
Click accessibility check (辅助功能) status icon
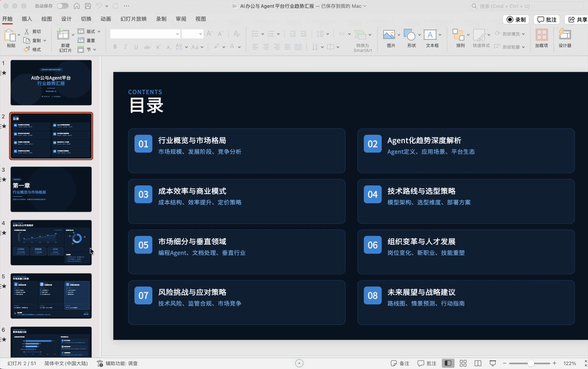[x=100, y=364]
